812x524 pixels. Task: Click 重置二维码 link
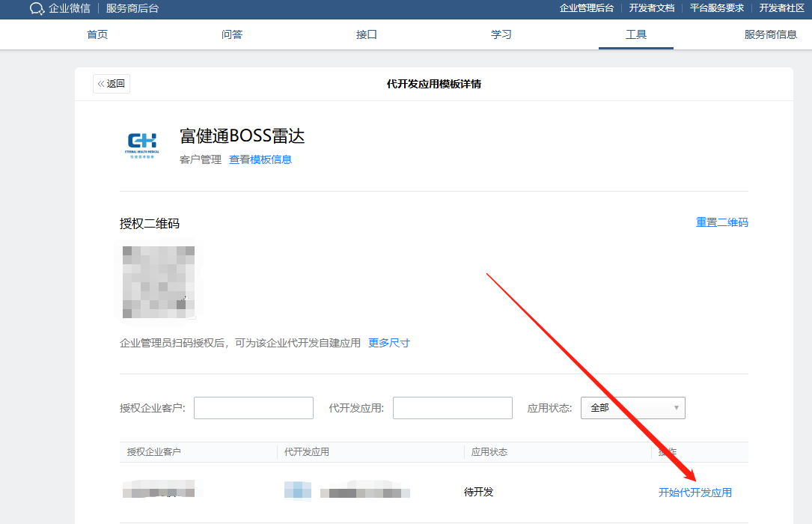[x=722, y=222]
